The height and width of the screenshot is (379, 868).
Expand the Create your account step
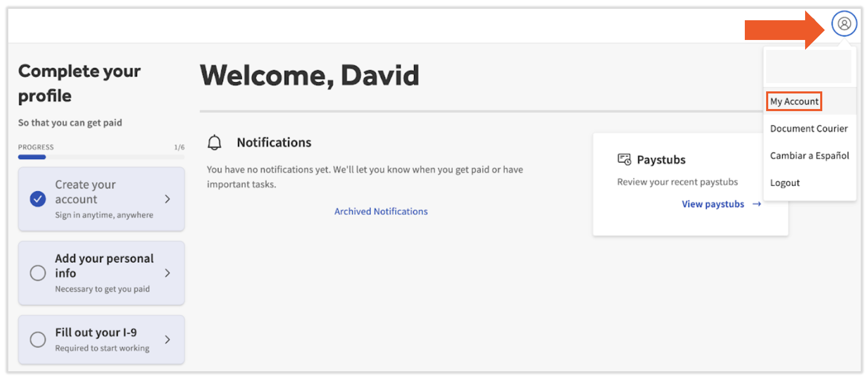click(x=167, y=199)
